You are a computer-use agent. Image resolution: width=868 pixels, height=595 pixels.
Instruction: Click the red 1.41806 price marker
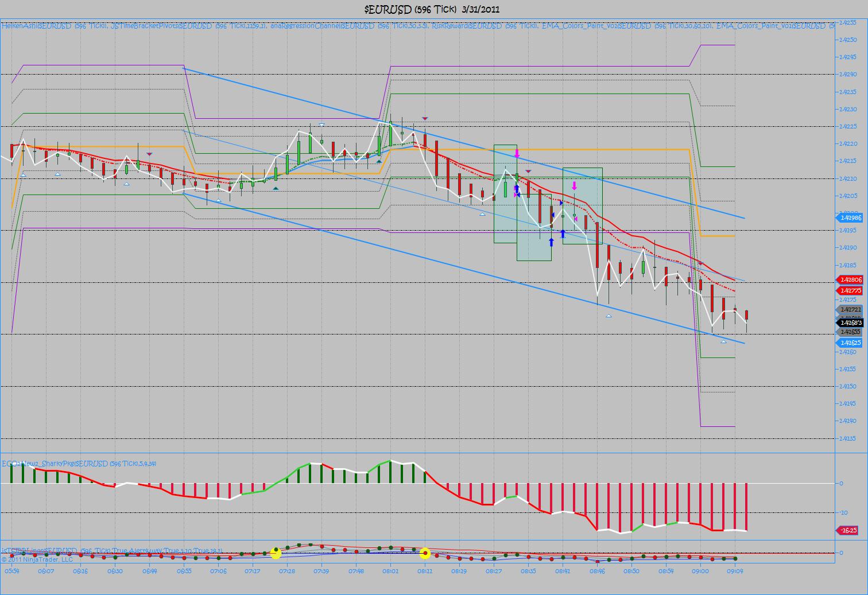pyautogui.click(x=850, y=279)
